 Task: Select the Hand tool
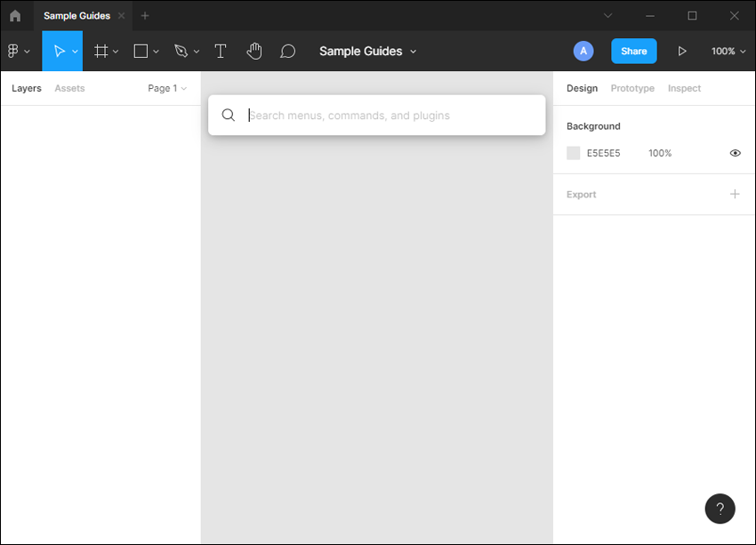[x=253, y=51]
